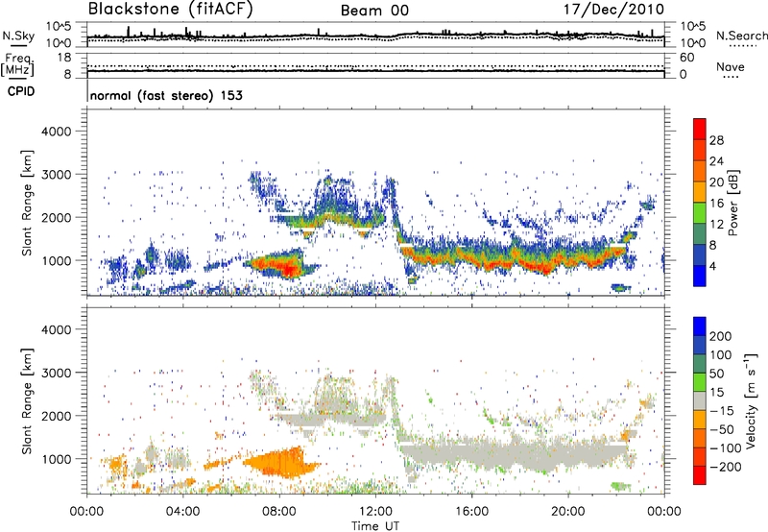
Task: Select the "Velocity [m s-1]" colorbar title
Action: [x=750, y=401]
